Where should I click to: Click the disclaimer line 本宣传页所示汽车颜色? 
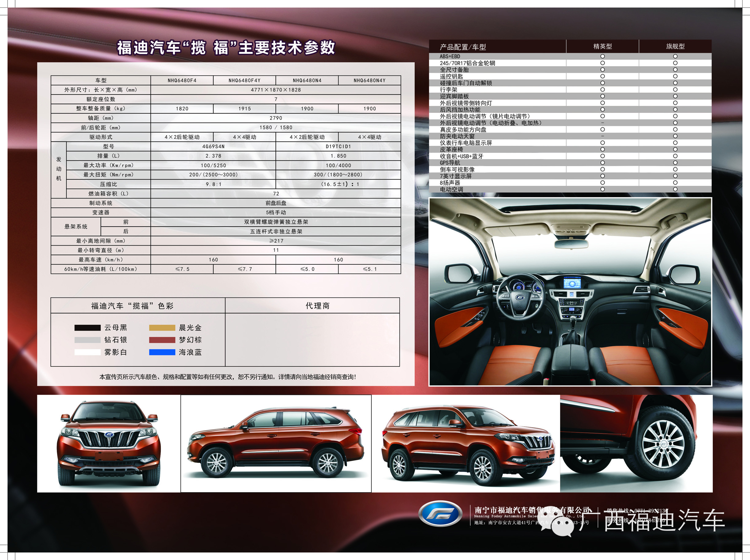[x=227, y=377]
